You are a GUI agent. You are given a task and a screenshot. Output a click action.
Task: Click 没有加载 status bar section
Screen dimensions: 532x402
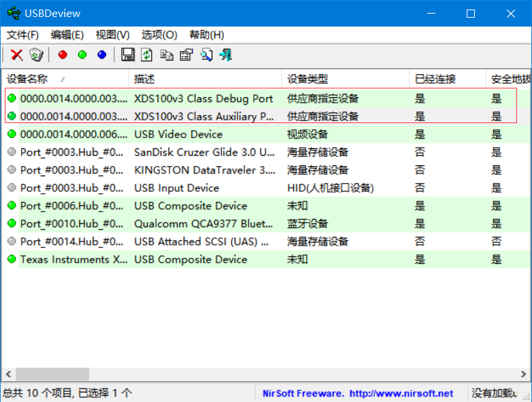tap(495, 393)
